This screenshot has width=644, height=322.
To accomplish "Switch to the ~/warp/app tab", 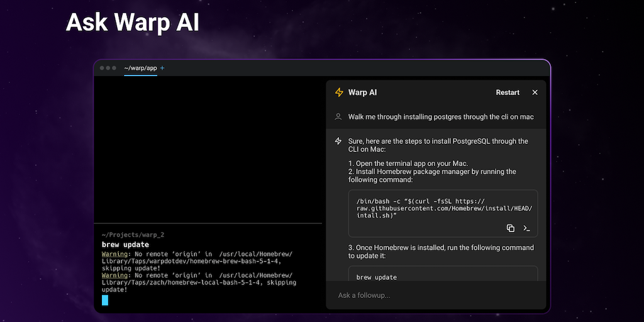I will pos(140,68).
